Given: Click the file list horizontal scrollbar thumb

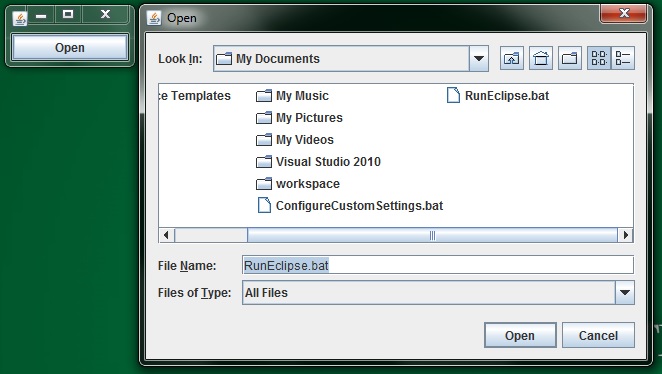Looking at the screenshot, I should 432,235.
